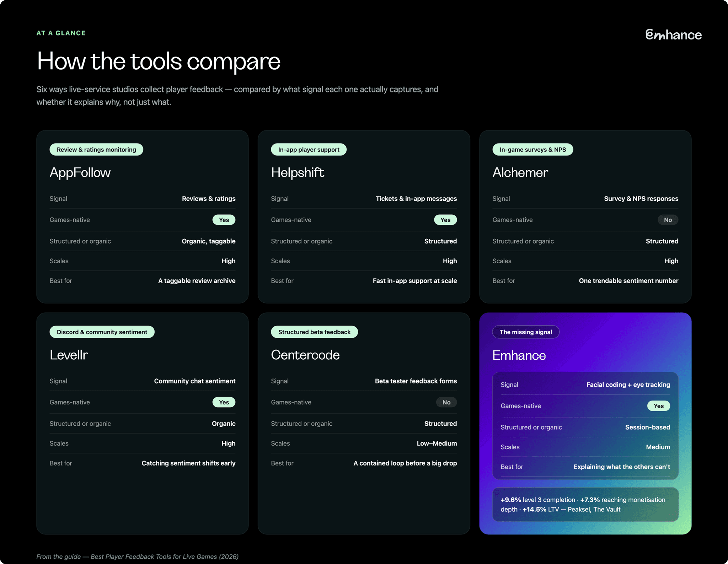
Task: Click 'Medium' scales value in Emhance
Action: [x=658, y=447]
